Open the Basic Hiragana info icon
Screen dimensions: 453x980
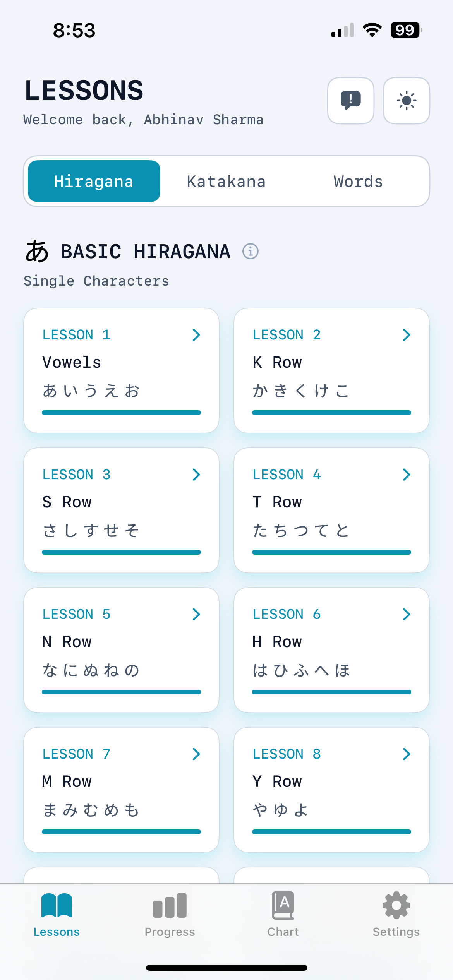[x=251, y=251]
